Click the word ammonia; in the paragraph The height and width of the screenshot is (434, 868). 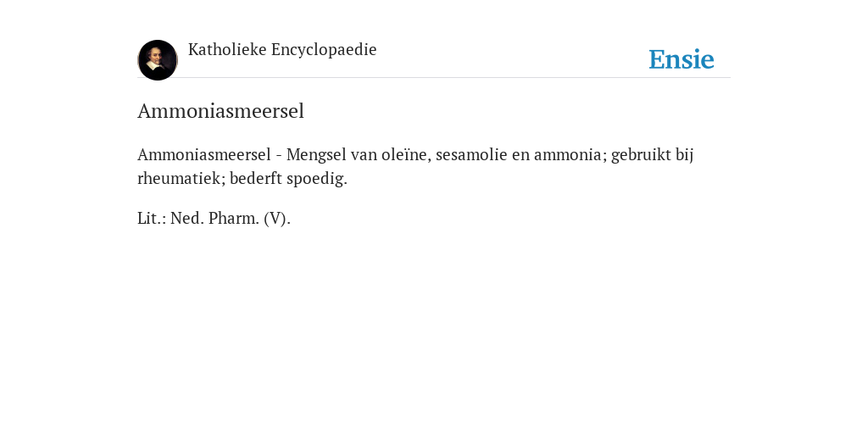point(570,154)
